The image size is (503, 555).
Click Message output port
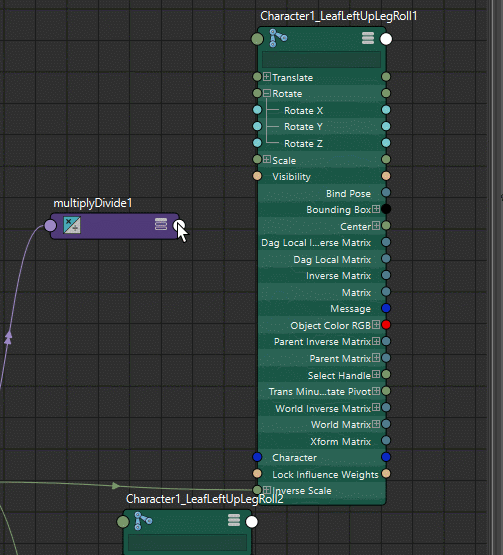pyautogui.click(x=386, y=308)
